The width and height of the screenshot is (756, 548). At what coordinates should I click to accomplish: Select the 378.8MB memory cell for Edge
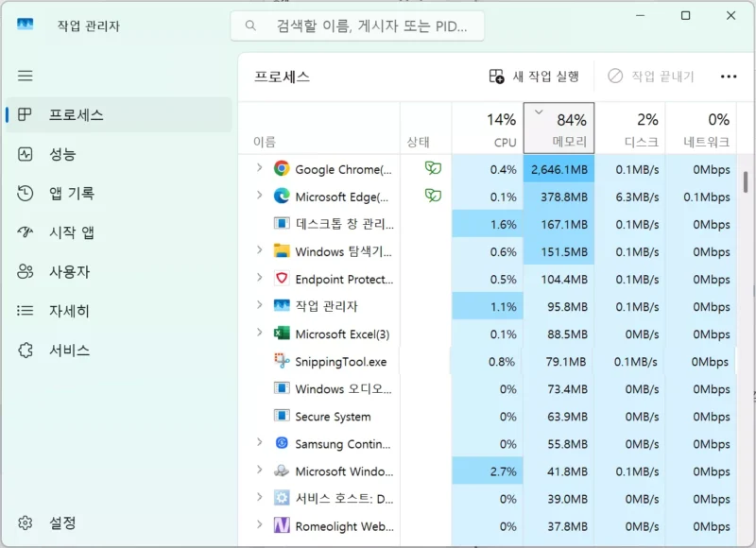click(558, 197)
